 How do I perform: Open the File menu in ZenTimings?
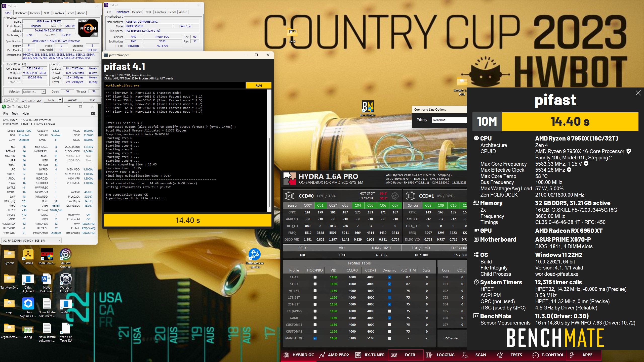point(6,114)
